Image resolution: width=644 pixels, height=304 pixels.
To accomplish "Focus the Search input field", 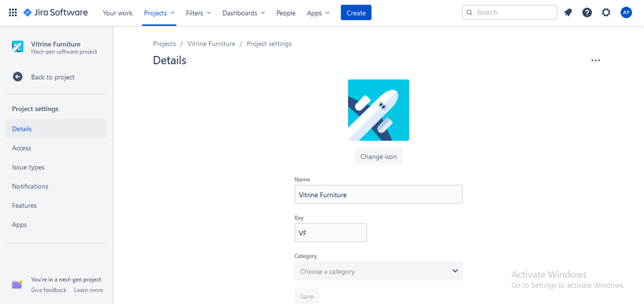I will coord(510,13).
